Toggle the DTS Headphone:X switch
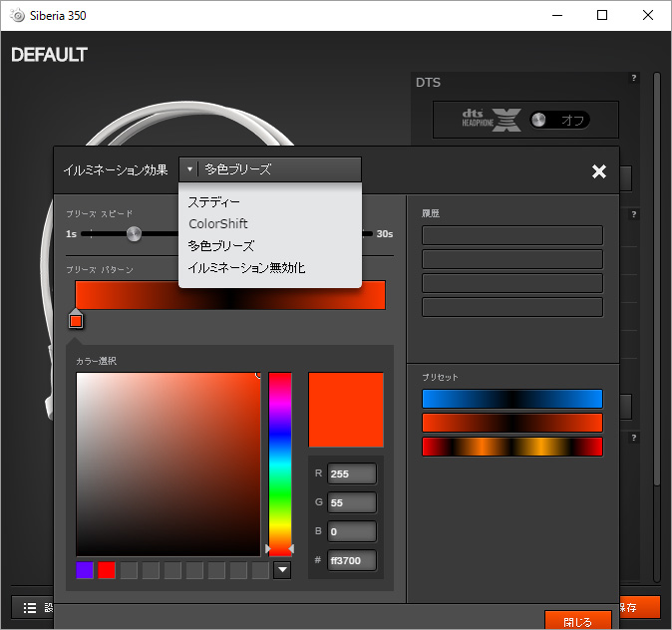This screenshot has width=672, height=630. coord(559,120)
